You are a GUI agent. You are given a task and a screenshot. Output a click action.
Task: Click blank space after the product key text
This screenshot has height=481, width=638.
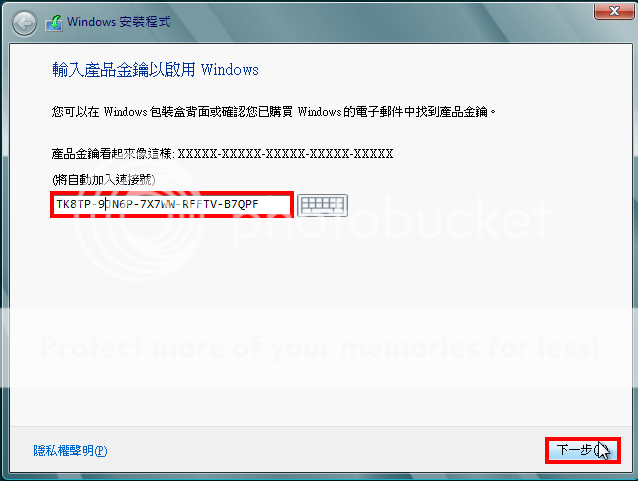(x=274, y=204)
